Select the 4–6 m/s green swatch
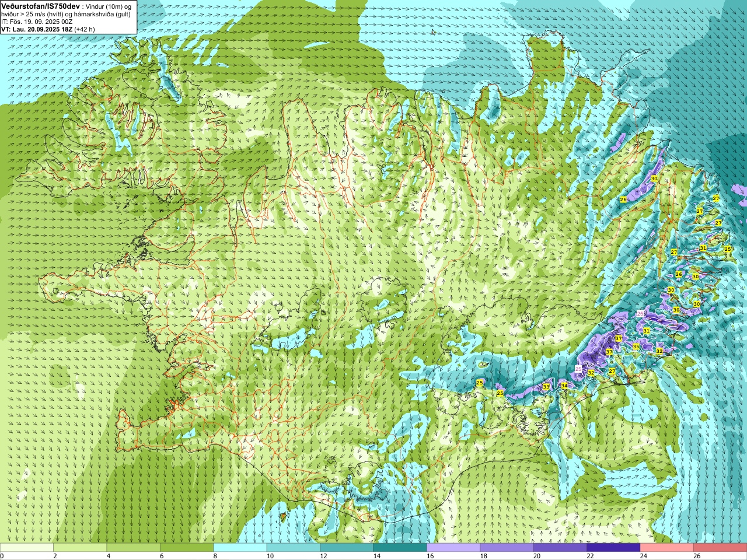 tap(133, 548)
